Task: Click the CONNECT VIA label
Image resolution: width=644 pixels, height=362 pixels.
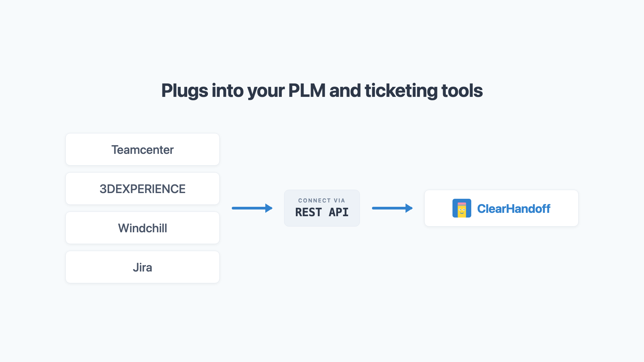Action: (322, 200)
